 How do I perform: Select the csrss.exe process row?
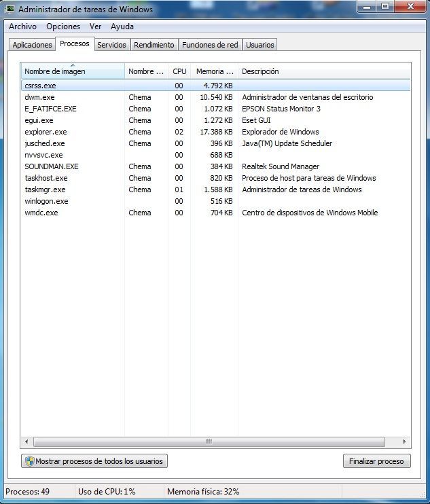click(x=215, y=86)
